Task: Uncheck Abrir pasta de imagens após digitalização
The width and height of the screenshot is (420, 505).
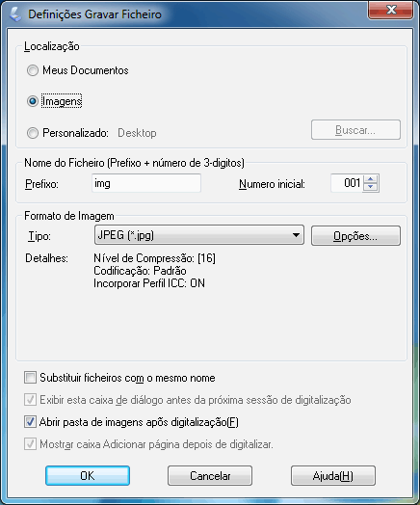Action: coord(30,421)
